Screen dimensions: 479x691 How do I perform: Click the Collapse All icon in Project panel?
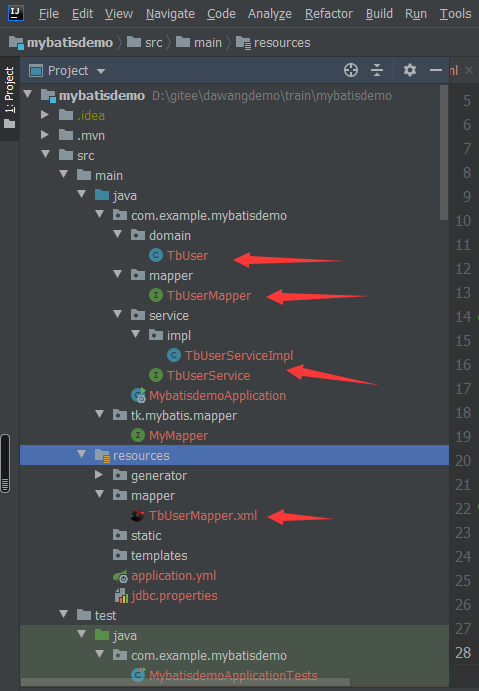377,70
